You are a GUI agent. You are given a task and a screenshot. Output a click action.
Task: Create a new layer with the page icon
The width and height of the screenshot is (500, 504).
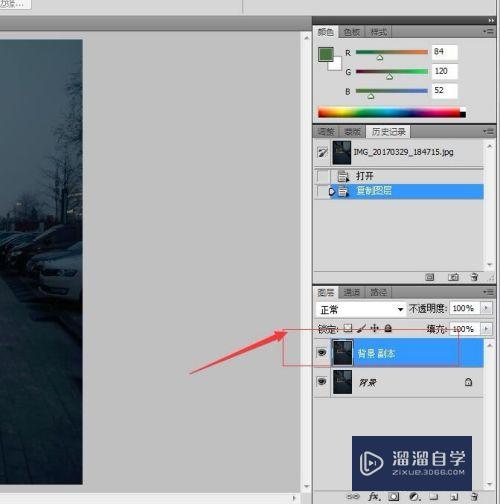455,497
